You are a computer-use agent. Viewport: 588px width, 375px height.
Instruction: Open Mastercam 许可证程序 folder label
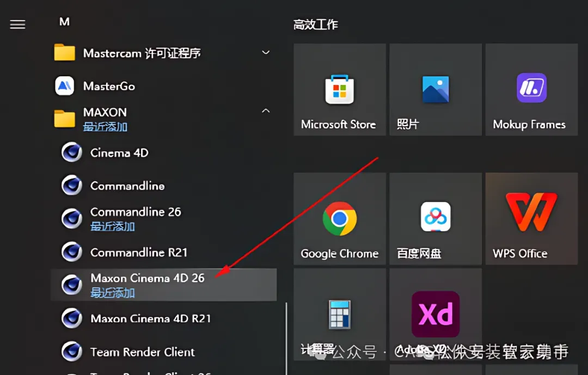coord(142,53)
